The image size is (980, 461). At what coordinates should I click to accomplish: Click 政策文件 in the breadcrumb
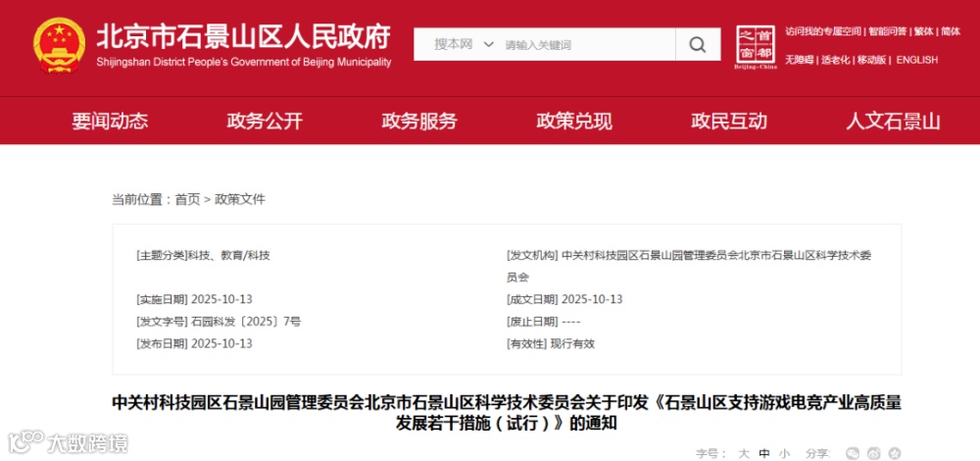(240, 199)
